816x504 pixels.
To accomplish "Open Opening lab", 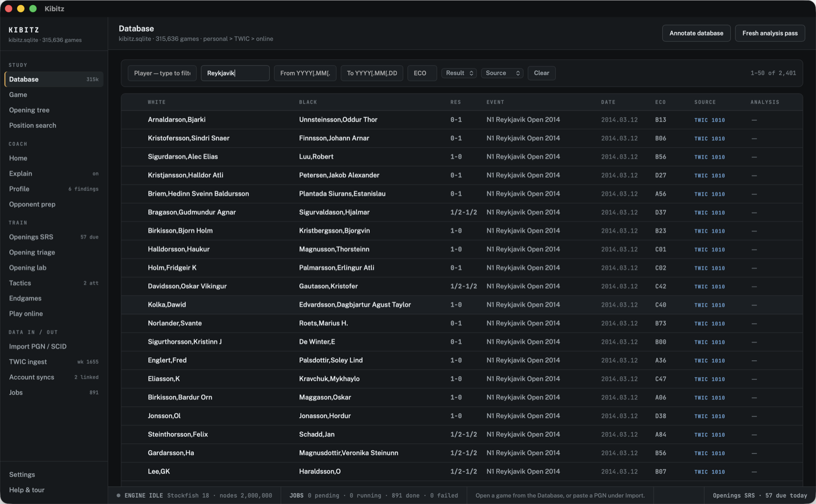I will click(x=54, y=268).
